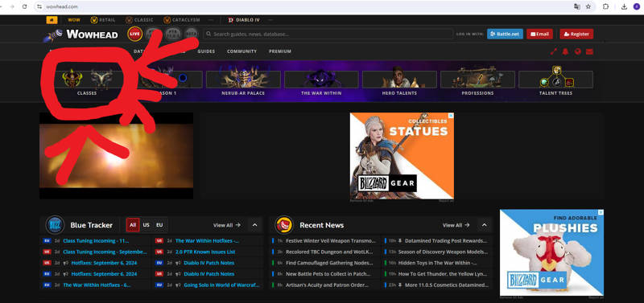Click the browser forward arrow
Screen dimensions: 644x303
(x=11, y=6)
